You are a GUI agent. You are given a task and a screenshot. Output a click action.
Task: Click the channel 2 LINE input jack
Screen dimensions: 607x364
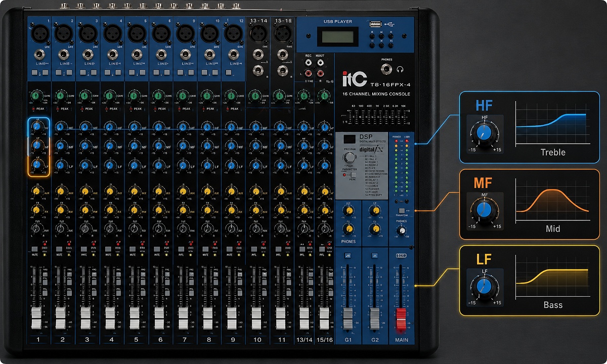[x=63, y=56]
